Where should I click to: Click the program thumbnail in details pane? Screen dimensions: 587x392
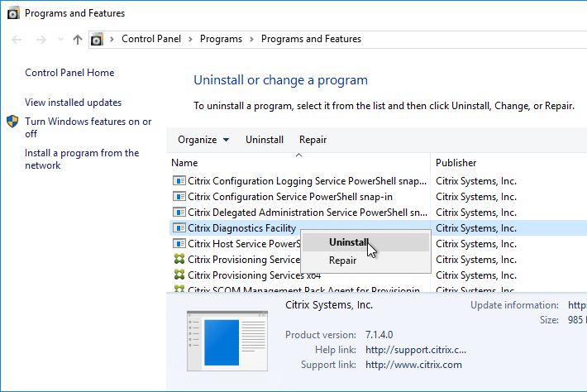coord(227,341)
